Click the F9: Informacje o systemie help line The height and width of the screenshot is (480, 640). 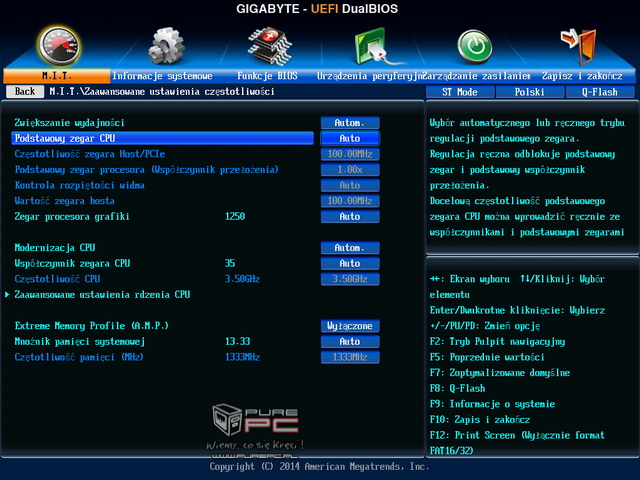click(x=492, y=404)
